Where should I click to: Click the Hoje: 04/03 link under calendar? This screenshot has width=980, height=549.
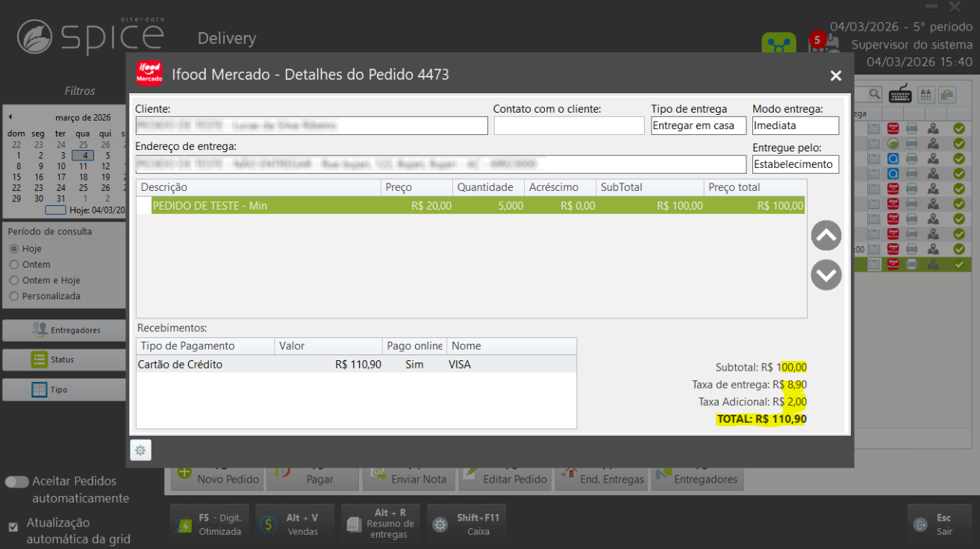[x=97, y=210]
